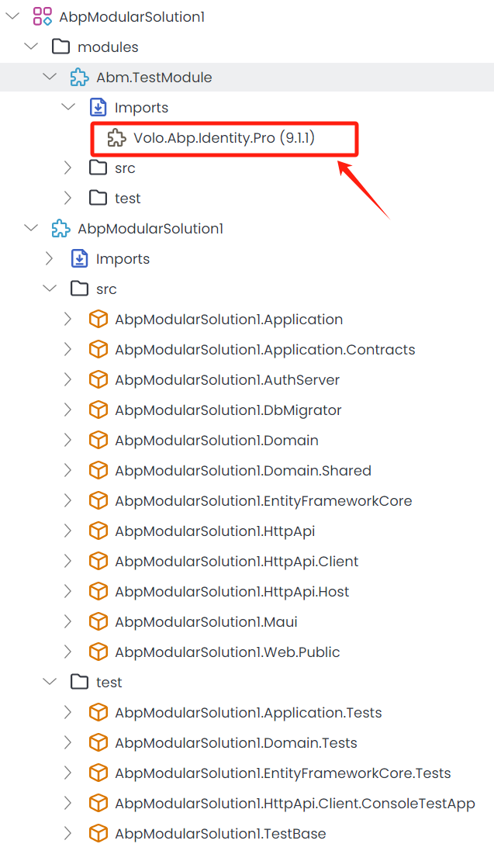Click the AbpModularSolution1.DbMigrator package icon
The width and height of the screenshot is (494, 868).
[x=98, y=410]
